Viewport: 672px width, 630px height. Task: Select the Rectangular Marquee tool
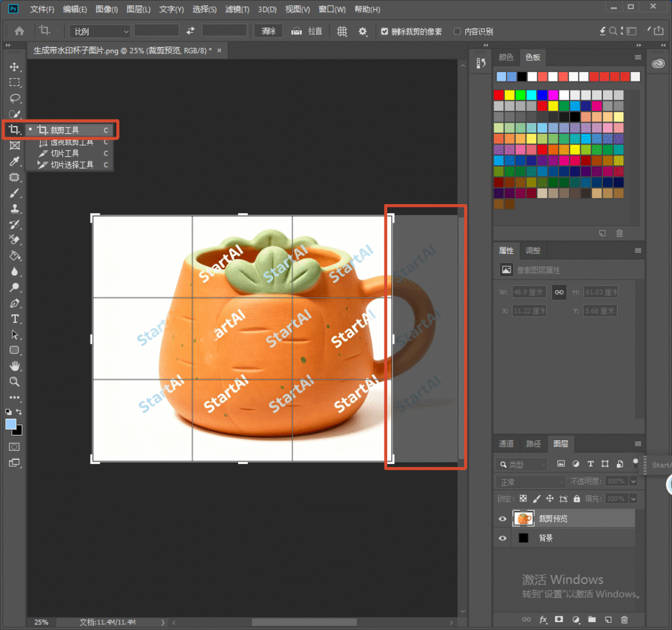14,82
